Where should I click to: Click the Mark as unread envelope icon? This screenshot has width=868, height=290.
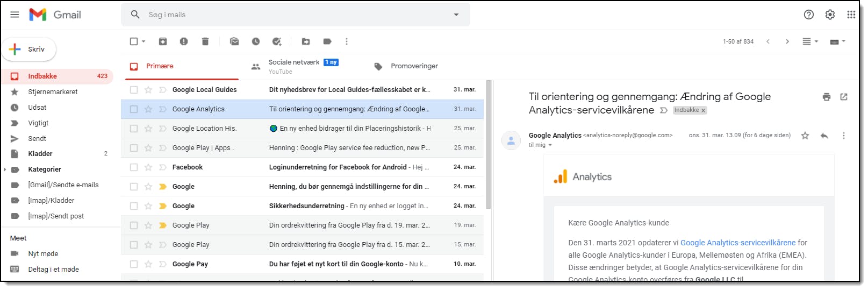[x=234, y=41]
